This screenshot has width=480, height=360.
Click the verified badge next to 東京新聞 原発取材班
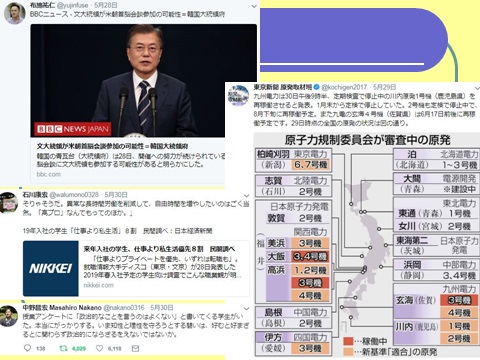316,87
